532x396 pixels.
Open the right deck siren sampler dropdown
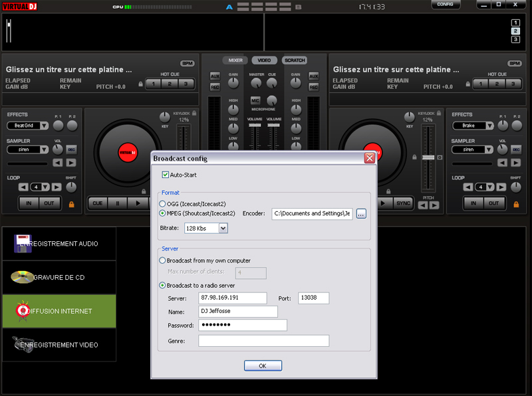pyautogui.click(x=489, y=149)
